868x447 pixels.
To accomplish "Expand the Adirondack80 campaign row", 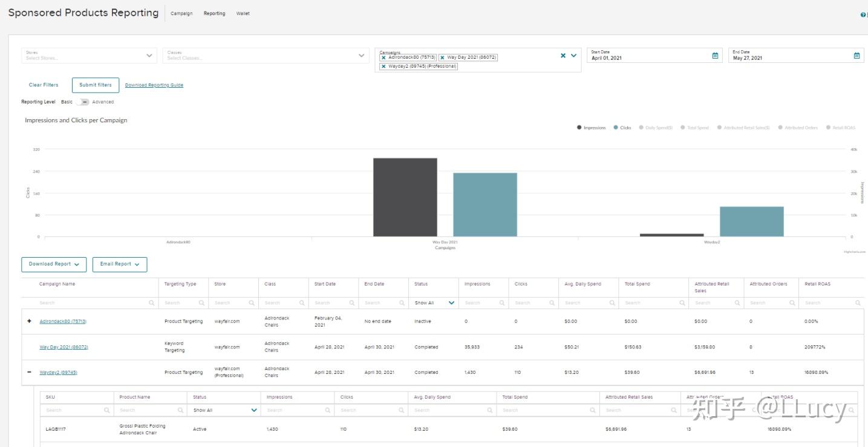I will pyautogui.click(x=29, y=321).
